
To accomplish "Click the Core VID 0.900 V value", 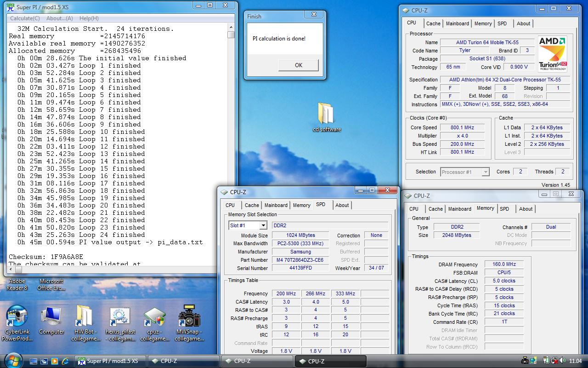I will [x=519, y=67].
